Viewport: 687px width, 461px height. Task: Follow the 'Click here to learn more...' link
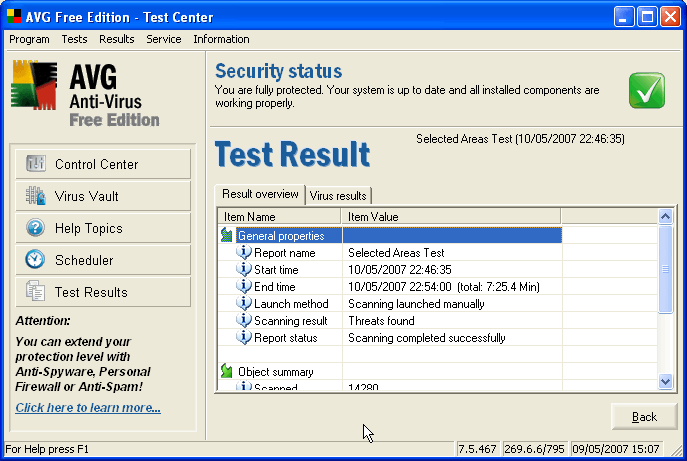click(88, 408)
